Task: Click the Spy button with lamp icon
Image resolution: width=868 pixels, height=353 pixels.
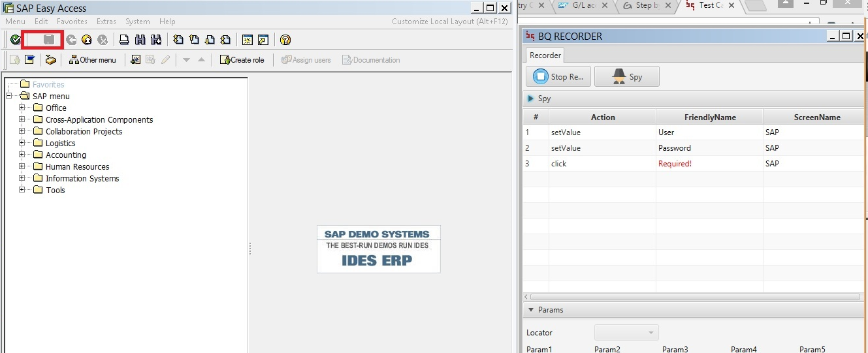Action: (627, 76)
